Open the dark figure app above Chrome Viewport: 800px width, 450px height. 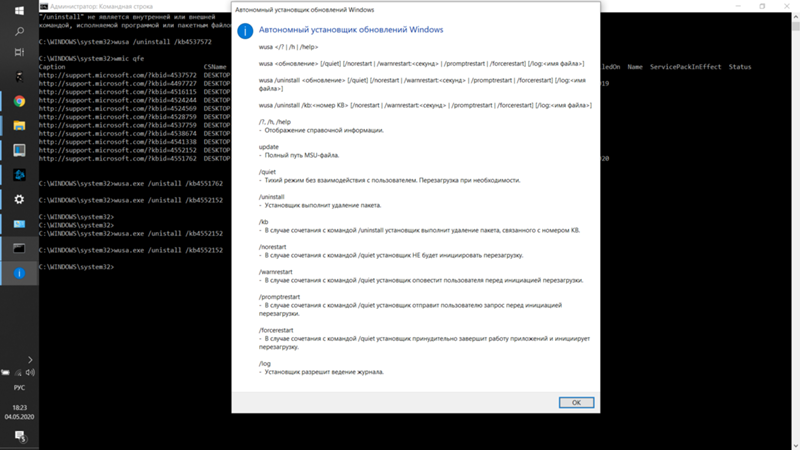[19, 77]
